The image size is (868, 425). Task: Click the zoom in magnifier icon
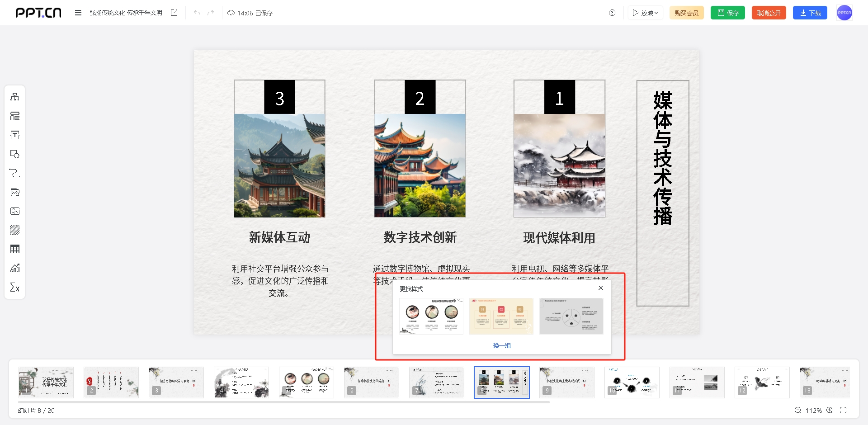pyautogui.click(x=830, y=410)
